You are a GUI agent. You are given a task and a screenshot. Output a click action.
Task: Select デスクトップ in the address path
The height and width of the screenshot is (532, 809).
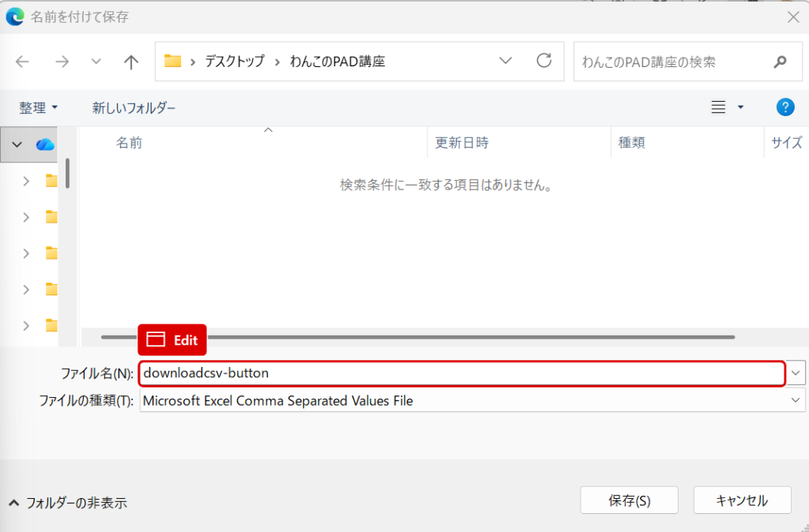pos(235,62)
